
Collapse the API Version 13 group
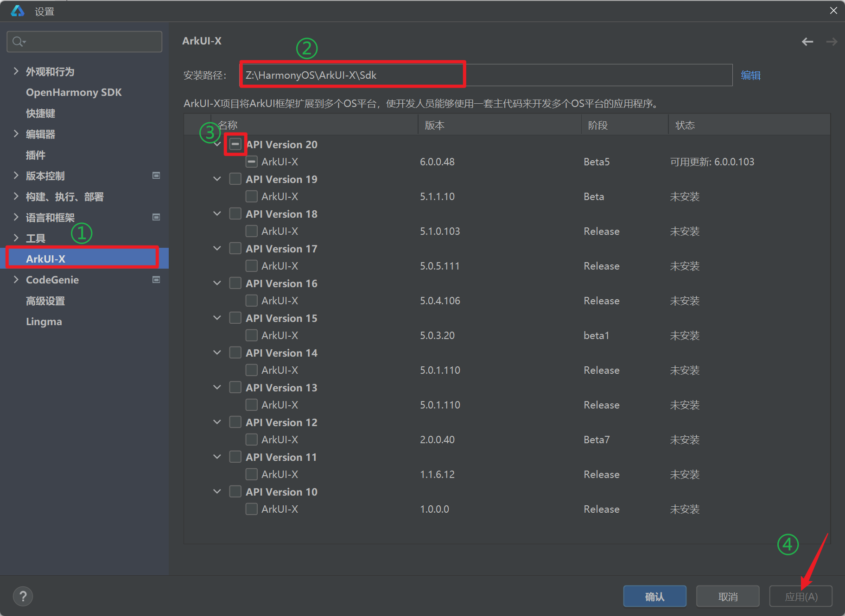(x=217, y=388)
